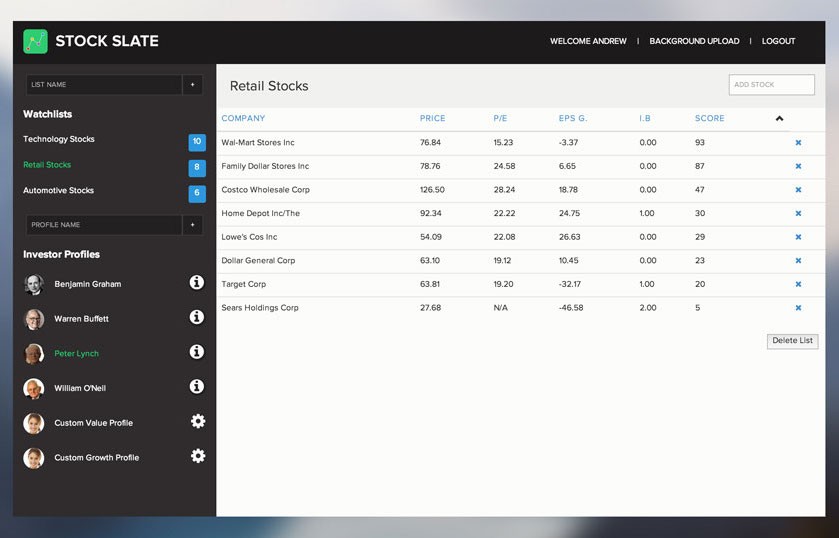Sort table by PRICE column

point(432,118)
